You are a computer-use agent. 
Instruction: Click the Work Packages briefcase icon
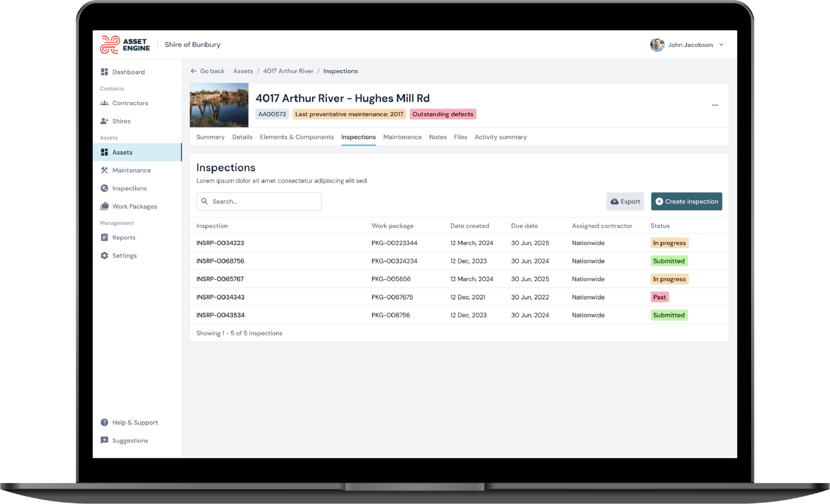coord(104,206)
